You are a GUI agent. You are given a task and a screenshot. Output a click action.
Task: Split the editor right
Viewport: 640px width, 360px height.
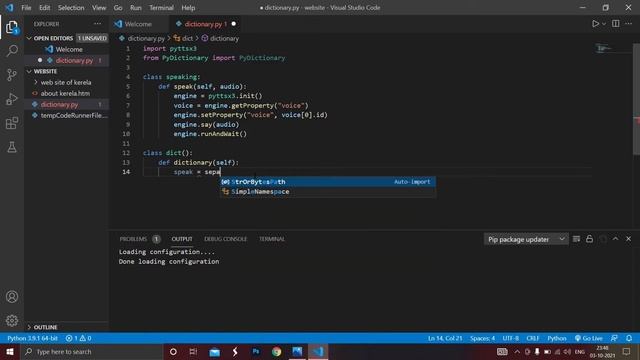[616, 24]
